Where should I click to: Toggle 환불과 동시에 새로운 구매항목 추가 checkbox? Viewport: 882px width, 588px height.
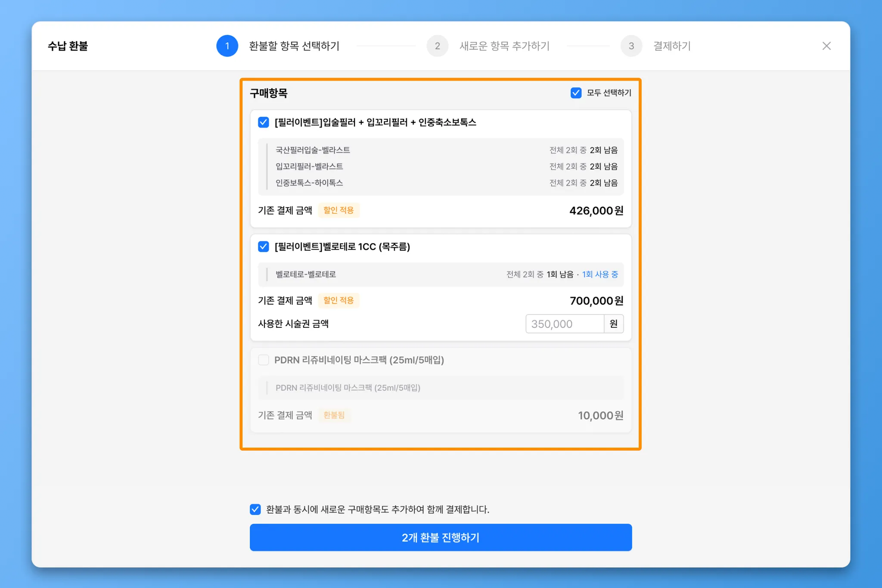255,510
